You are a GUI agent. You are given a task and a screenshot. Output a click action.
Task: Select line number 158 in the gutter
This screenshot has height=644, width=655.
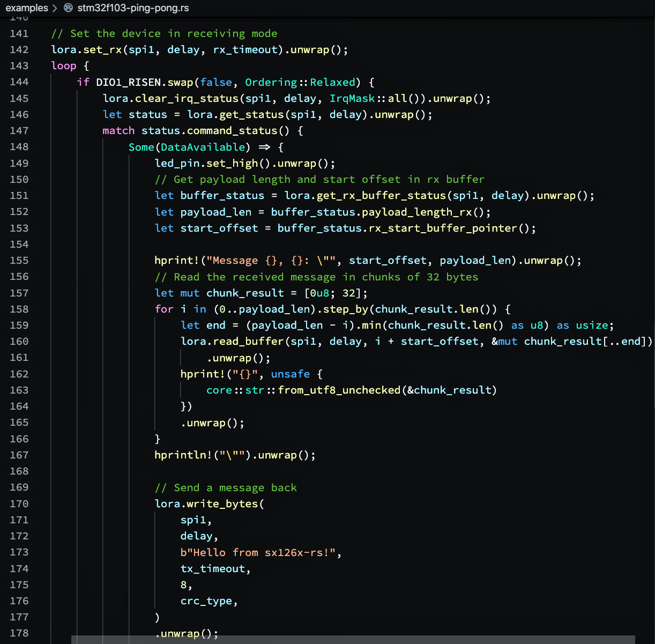point(19,309)
